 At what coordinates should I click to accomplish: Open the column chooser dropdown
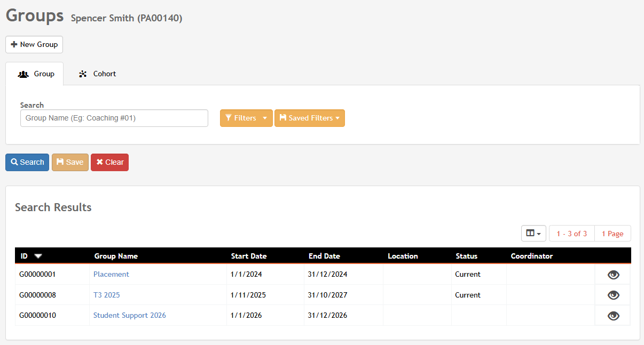533,234
